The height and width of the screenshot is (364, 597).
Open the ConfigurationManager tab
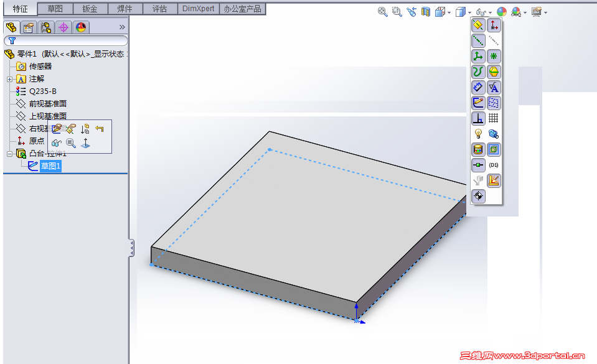click(x=46, y=27)
